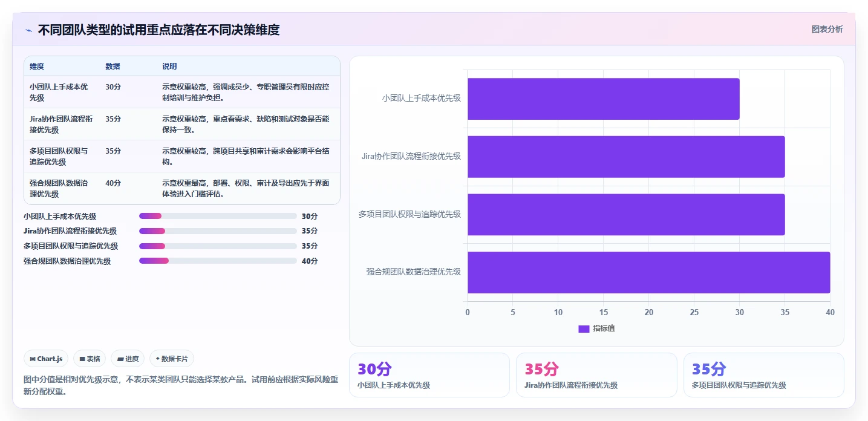Select the 进度 tag chip

[x=128, y=359]
